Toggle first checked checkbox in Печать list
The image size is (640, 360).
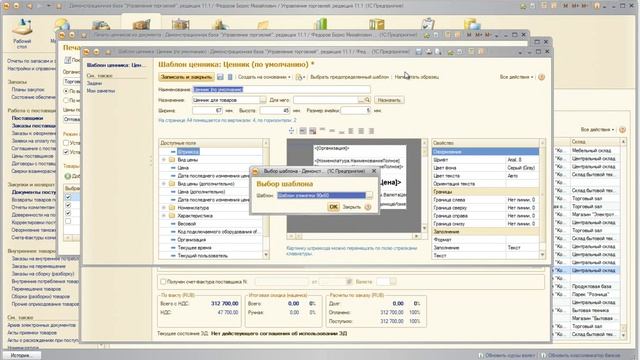point(68,197)
